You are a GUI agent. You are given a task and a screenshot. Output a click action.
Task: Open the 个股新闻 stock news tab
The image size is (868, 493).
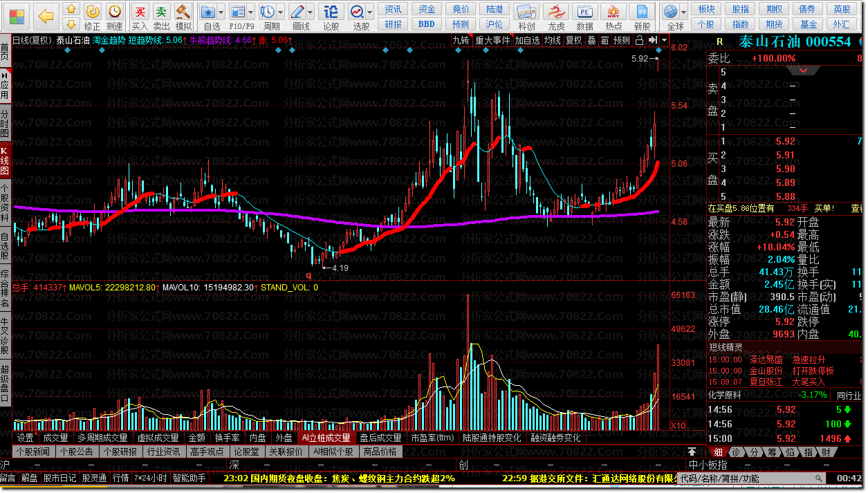(x=34, y=452)
